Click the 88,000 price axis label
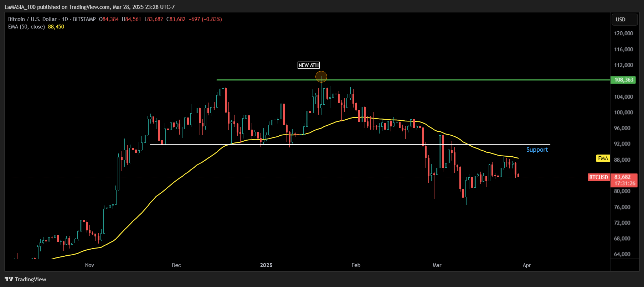The image size is (644, 287). [x=622, y=160]
